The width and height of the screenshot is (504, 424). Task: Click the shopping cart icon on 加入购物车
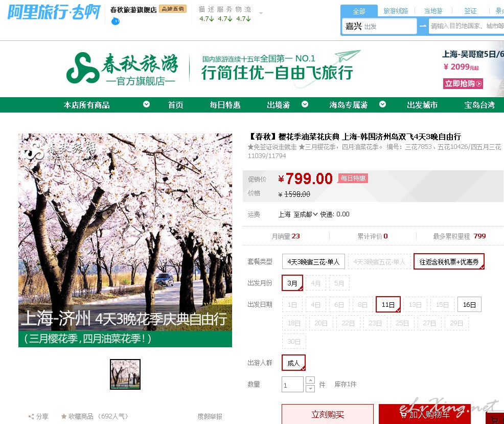(403, 415)
